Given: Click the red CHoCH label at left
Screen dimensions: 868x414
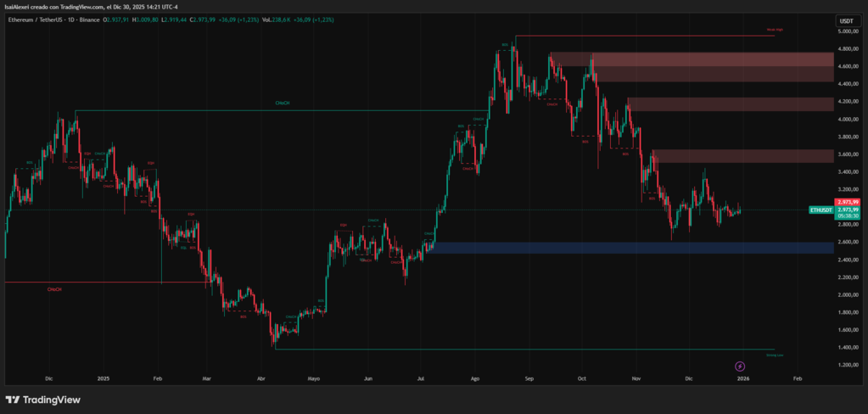Looking at the screenshot, I should point(54,289).
